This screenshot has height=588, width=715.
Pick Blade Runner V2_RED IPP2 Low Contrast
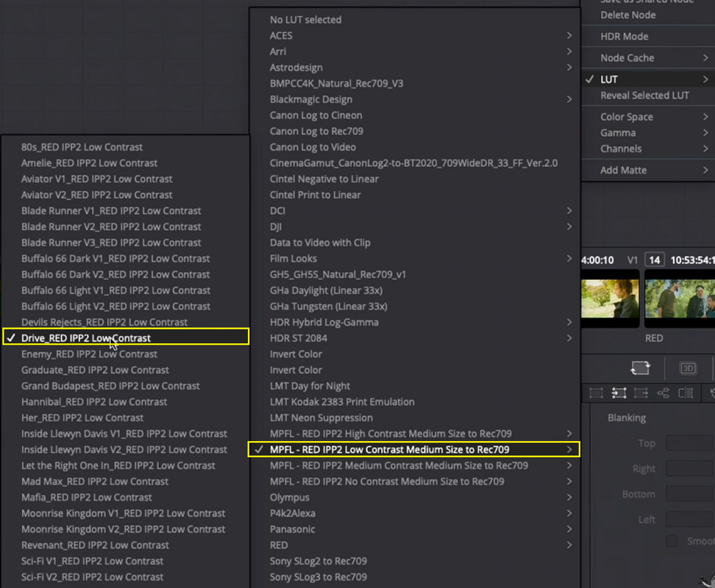pos(126,227)
